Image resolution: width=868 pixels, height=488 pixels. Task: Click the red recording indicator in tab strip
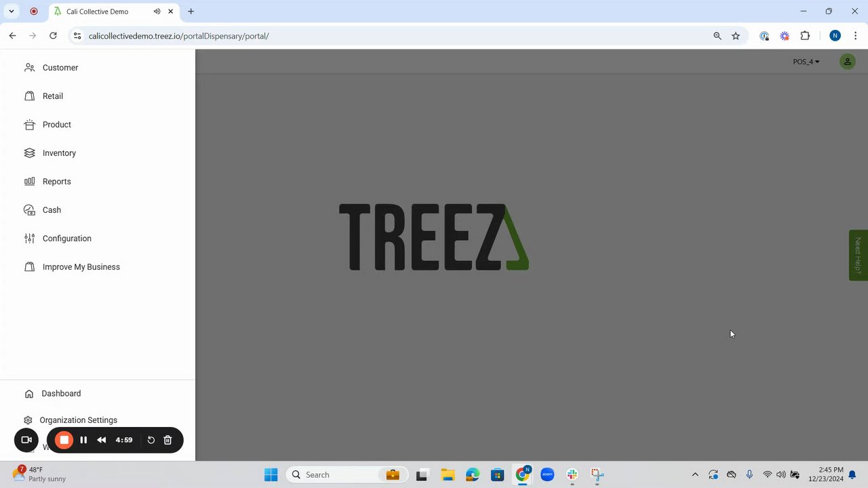[x=34, y=12]
